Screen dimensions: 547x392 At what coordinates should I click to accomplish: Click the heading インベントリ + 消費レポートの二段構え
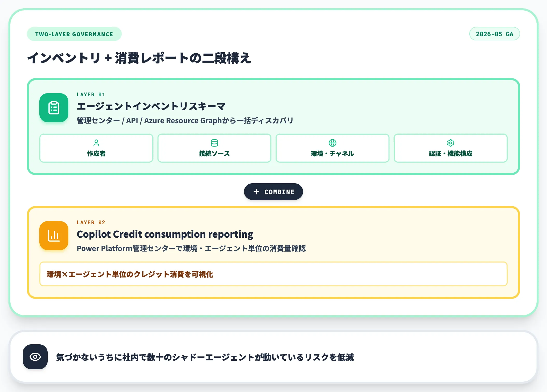[x=139, y=58]
